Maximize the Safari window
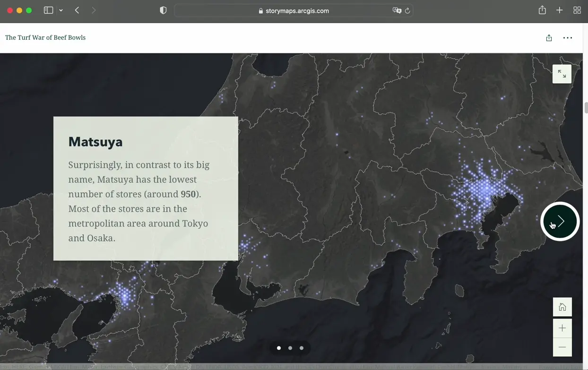Image resolution: width=588 pixels, height=370 pixels. pos(29,10)
